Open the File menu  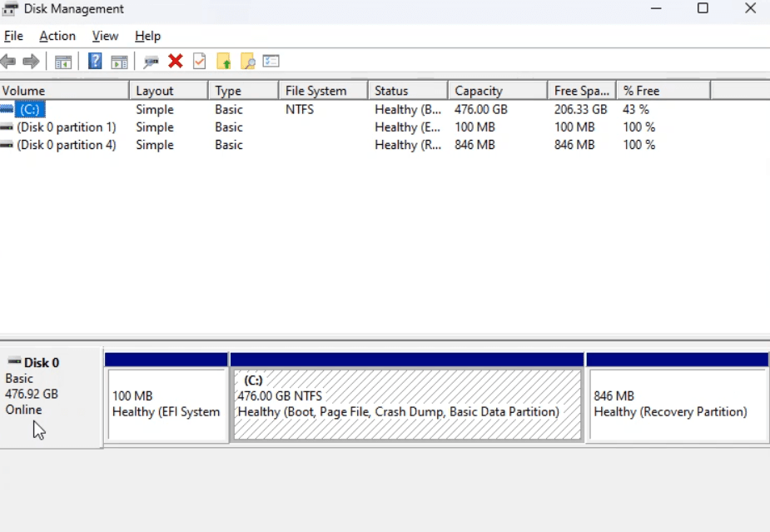[13, 36]
